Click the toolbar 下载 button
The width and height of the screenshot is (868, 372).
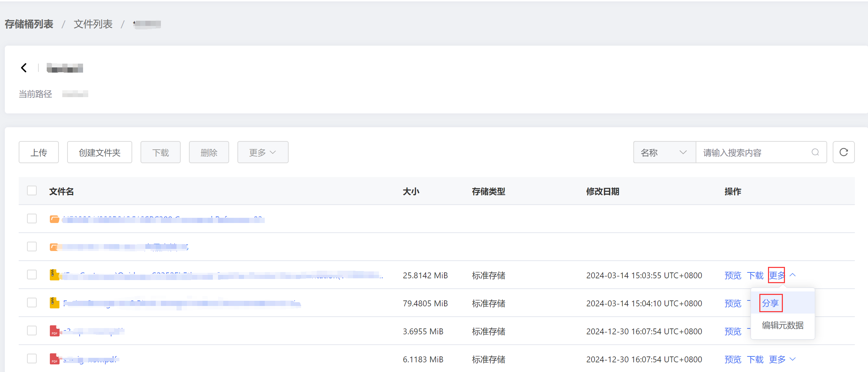click(x=161, y=152)
